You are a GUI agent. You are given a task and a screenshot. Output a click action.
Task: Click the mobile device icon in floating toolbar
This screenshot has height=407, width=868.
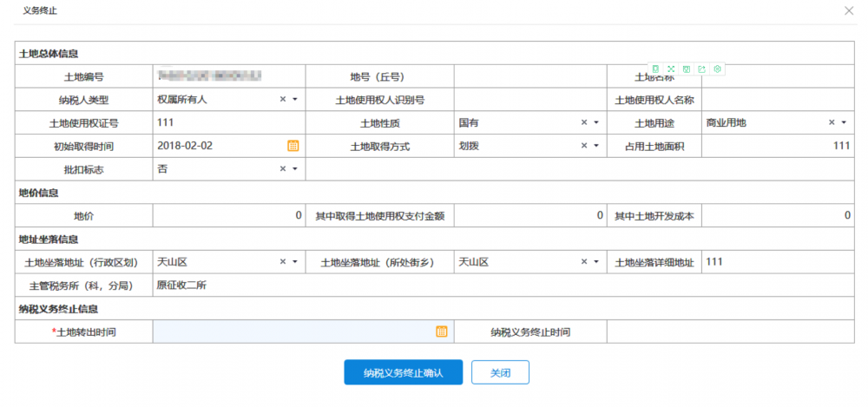click(x=656, y=69)
